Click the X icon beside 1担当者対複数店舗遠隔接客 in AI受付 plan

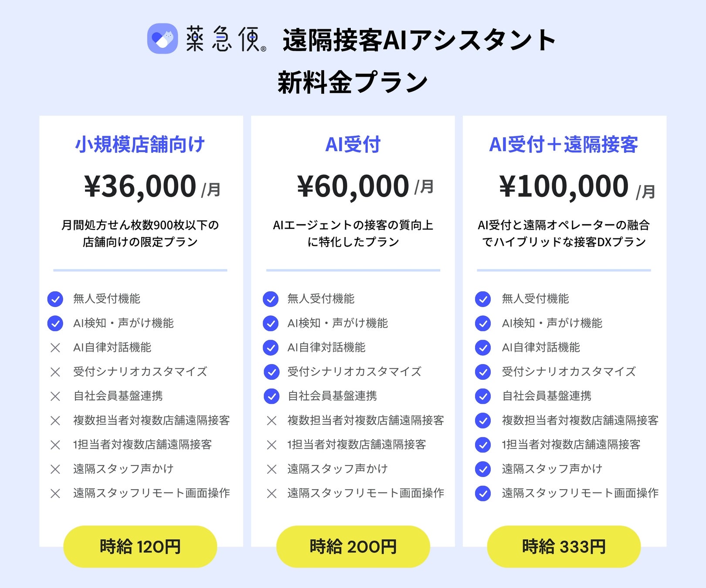(272, 445)
